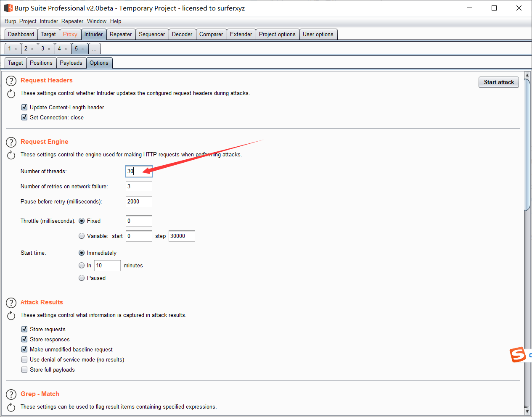
Task: Click Fixed throttle value field
Action: (x=139, y=221)
